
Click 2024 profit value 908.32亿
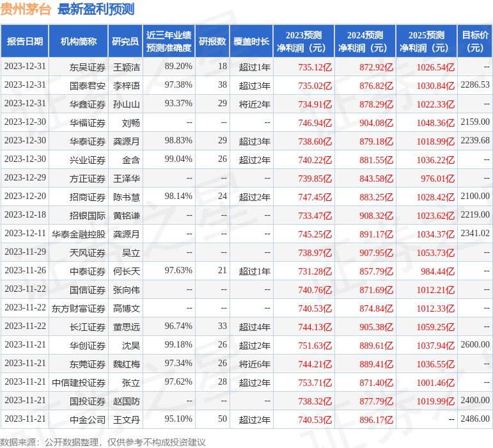coord(377,216)
